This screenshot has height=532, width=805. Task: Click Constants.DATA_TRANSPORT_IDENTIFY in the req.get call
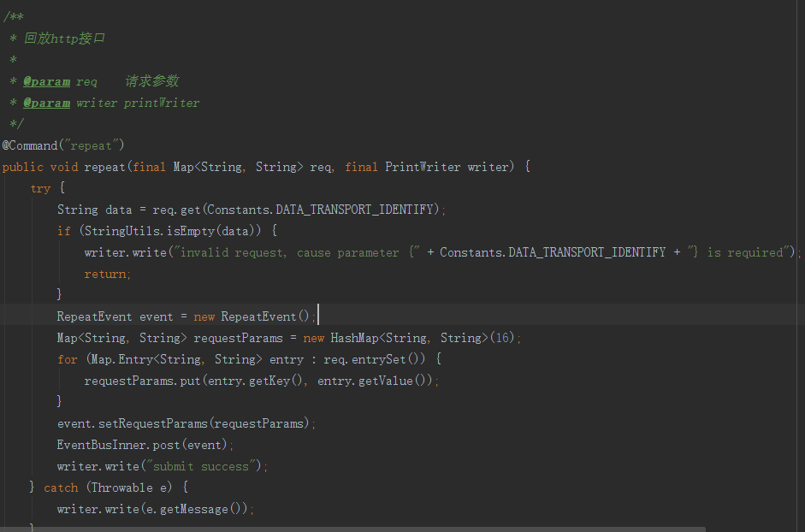point(320,210)
